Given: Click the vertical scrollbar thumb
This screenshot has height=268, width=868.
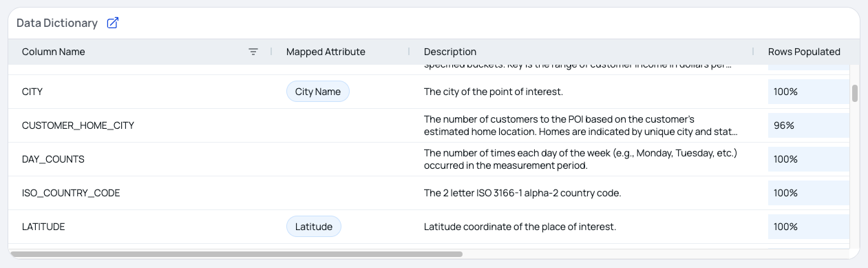Looking at the screenshot, I should pos(855,93).
